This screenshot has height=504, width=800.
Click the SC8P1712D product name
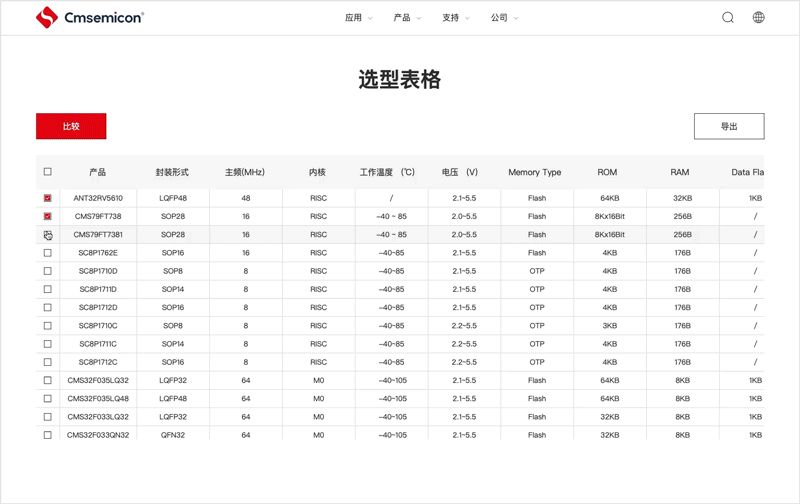tap(98, 308)
